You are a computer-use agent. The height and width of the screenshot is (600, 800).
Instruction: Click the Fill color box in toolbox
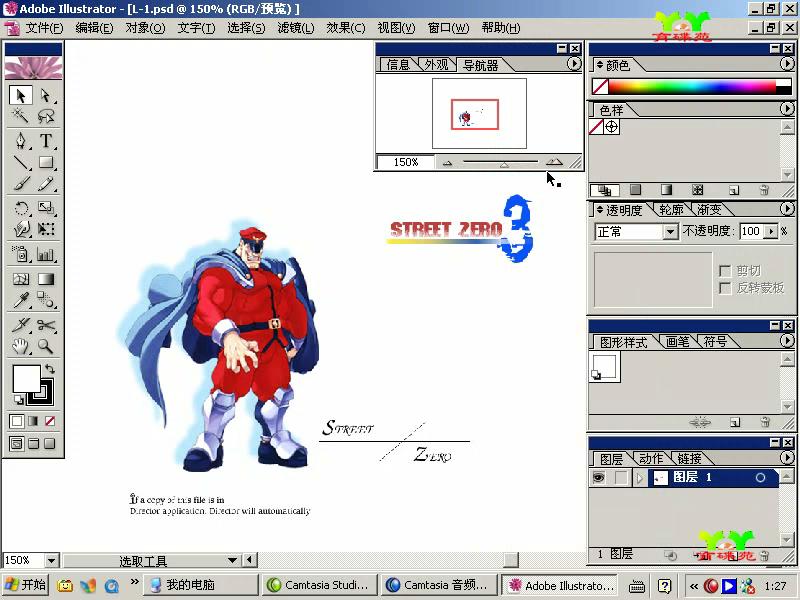(27, 379)
